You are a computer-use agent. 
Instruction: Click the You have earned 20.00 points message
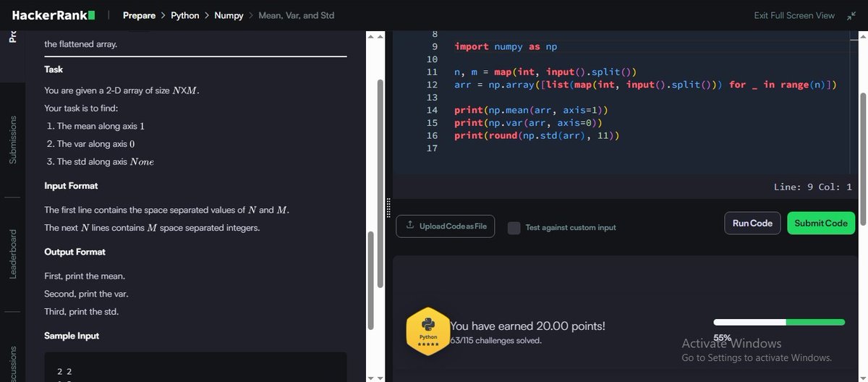click(527, 326)
